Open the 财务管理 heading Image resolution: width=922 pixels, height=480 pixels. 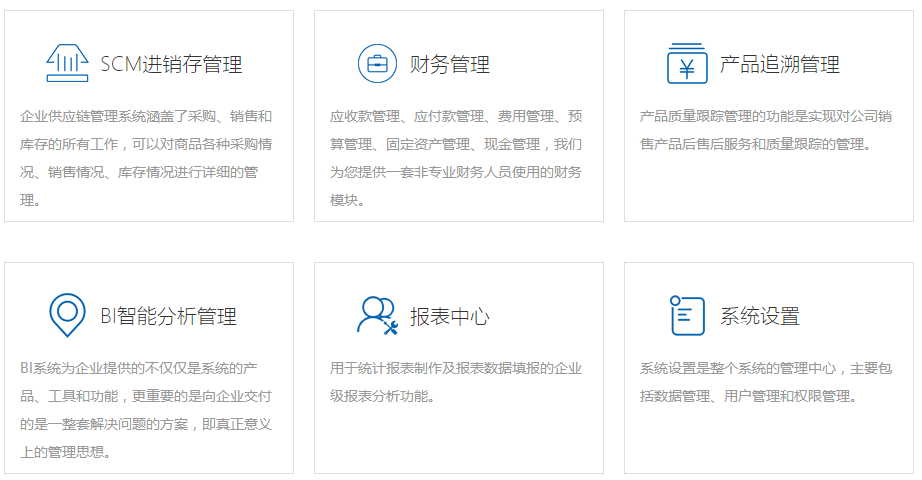450,65
